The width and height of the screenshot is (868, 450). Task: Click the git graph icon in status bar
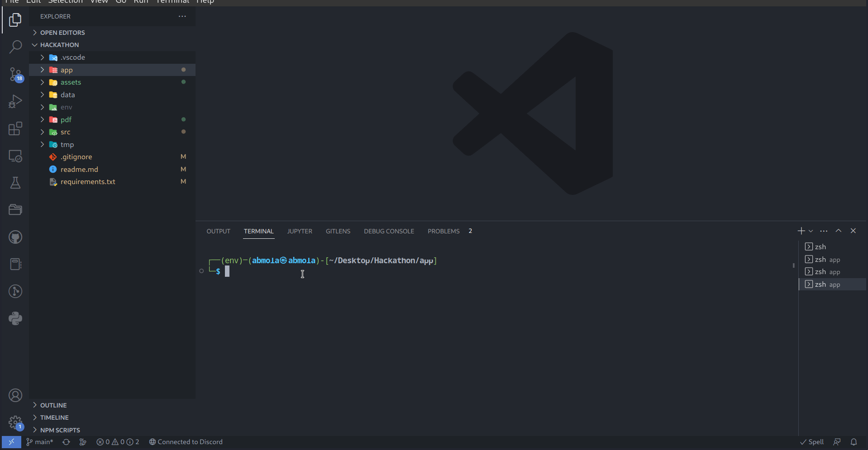click(83, 442)
